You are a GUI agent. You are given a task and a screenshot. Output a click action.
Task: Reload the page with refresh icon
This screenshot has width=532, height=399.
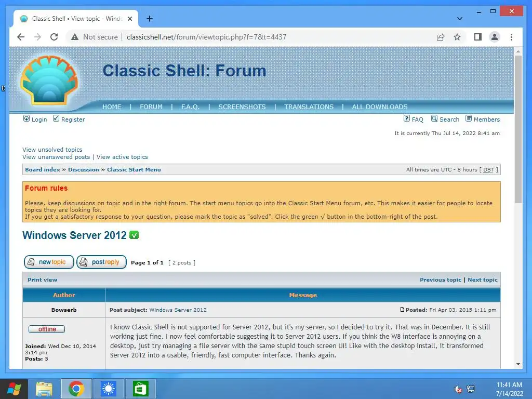[54, 37]
